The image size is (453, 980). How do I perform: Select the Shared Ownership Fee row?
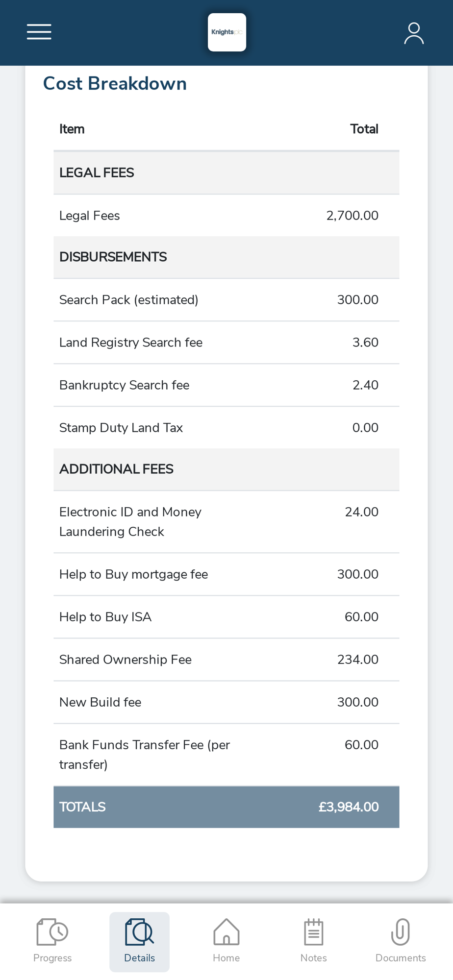(226, 660)
